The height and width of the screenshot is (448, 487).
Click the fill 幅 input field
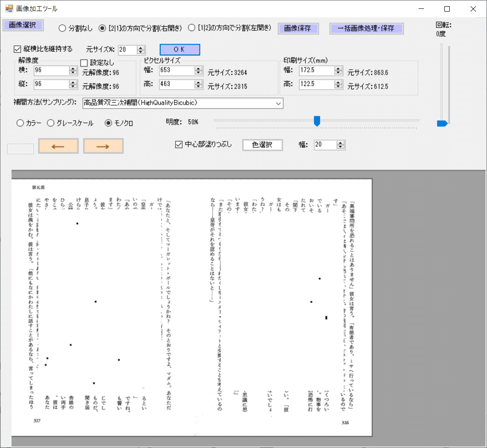coord(325,145)
